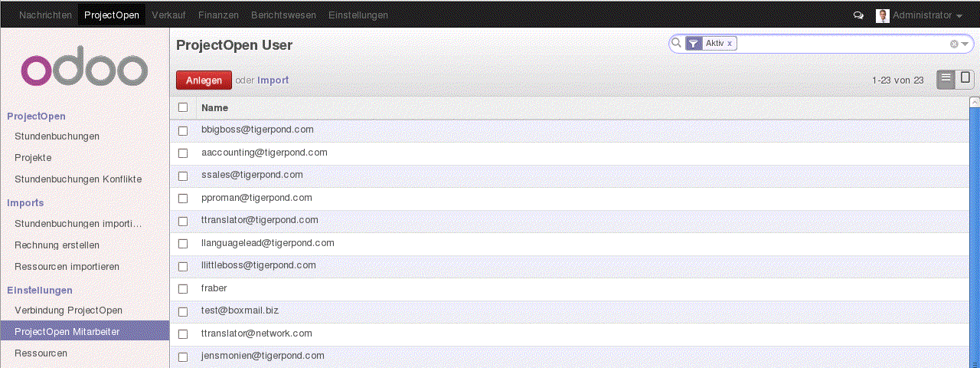Open the Administrator user dropdown
Viewport: 980px width, 368px height.
[x=927, y=15]
